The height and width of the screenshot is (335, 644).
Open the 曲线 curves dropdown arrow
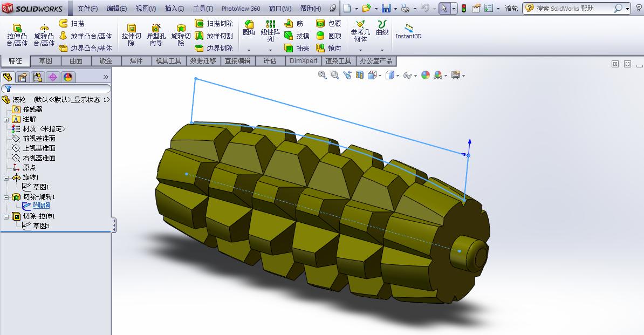[x=382, y=50]
